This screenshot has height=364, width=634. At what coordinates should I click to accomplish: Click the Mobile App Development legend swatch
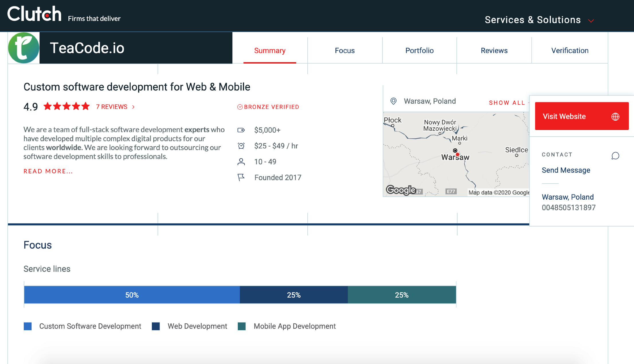pos(242,326)
